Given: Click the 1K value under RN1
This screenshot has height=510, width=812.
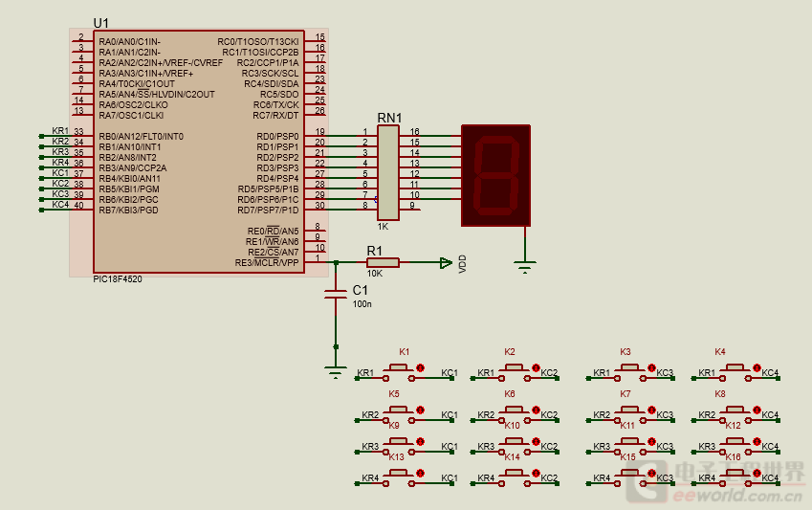Looking at the screenshot, I should click(383, 227).
